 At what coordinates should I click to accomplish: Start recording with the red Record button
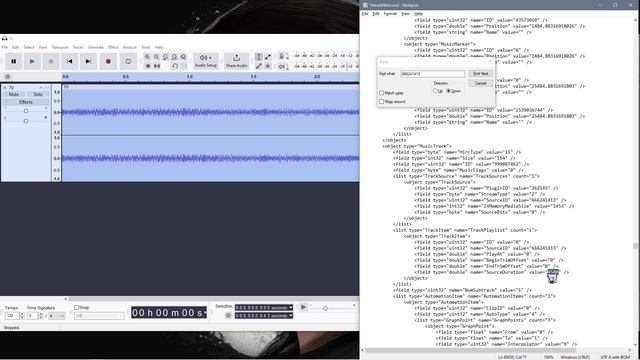[x=108, y=61]
